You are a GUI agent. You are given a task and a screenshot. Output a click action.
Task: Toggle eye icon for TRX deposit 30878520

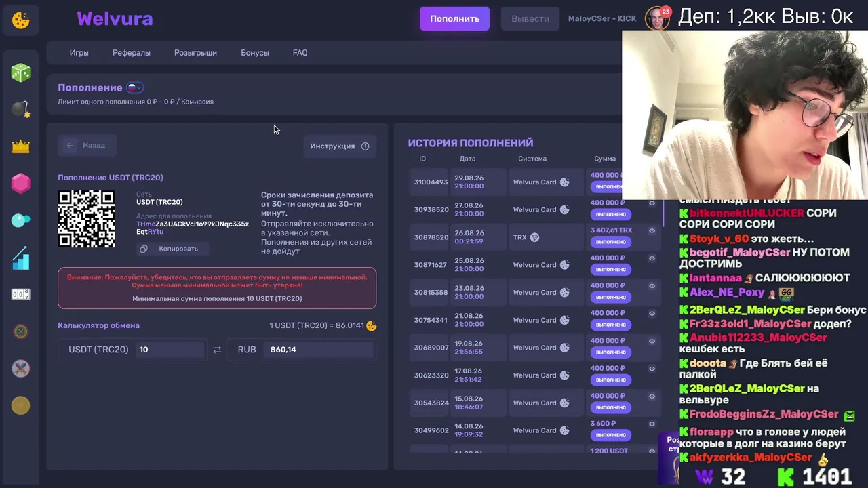point(652,230)
